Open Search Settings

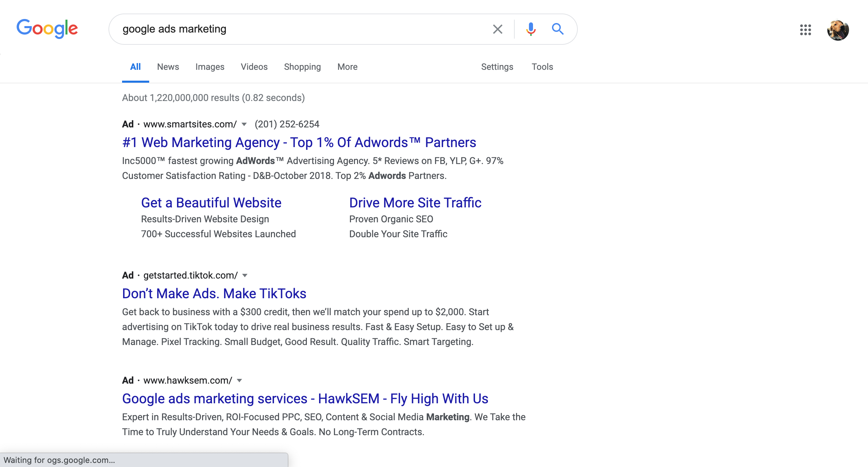pyautogui.click(x=497, y=67)
